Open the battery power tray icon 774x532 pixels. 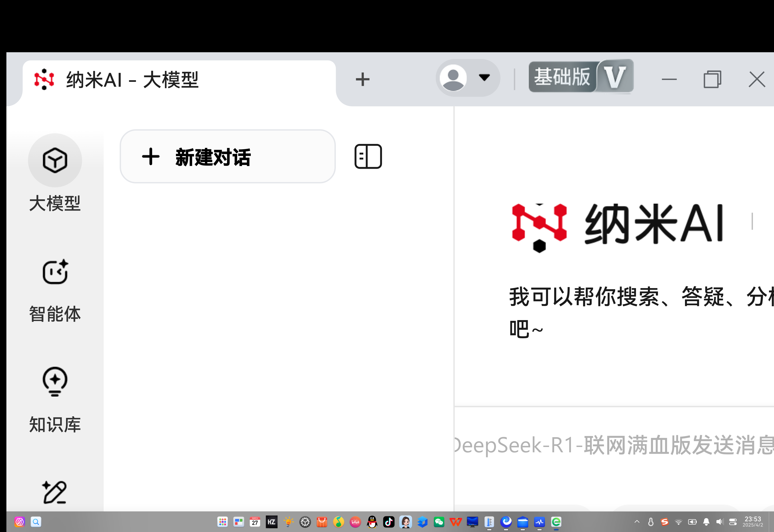tap(692, 522)
